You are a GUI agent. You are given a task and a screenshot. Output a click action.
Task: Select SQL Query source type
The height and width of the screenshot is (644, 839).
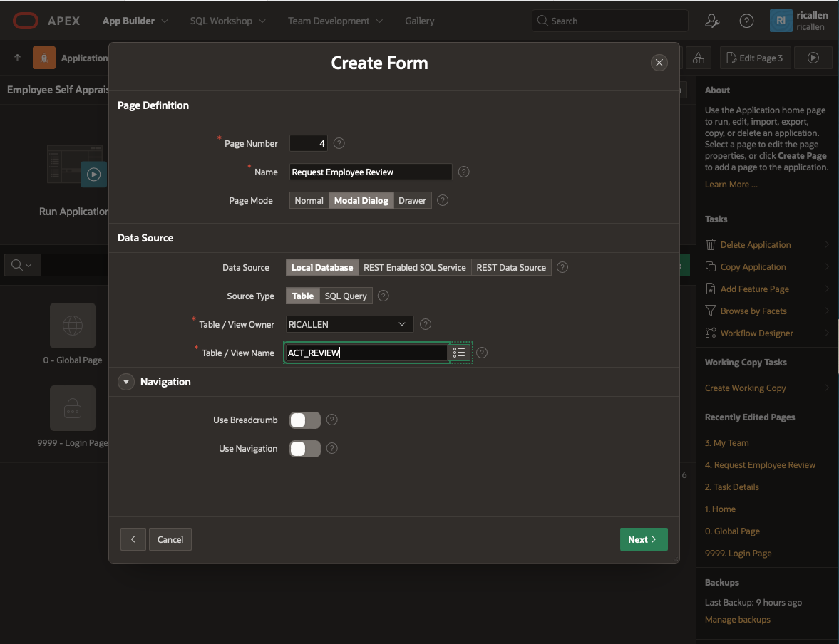click(x=346, y=296)
